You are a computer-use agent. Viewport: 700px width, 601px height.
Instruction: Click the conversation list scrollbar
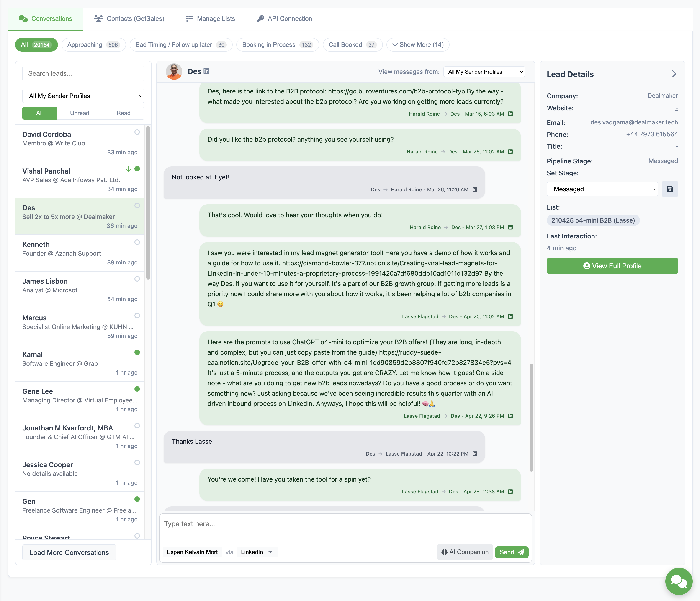(x=148, y=203)
